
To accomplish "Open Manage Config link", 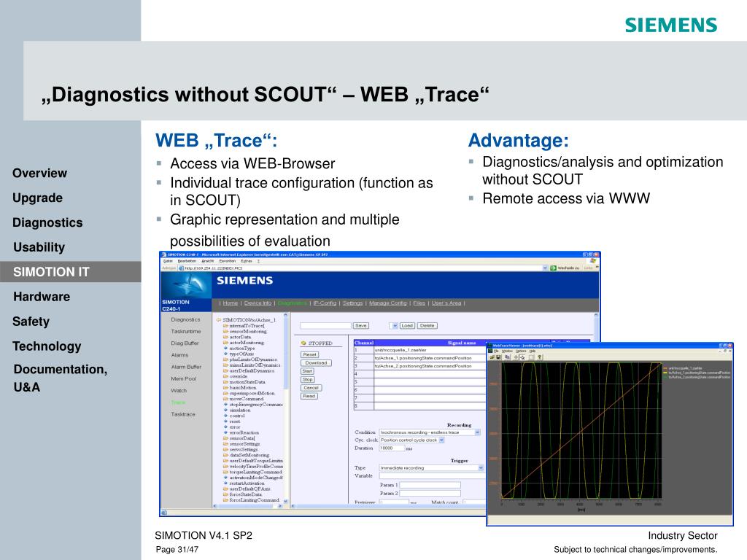I will pos(388,303).
